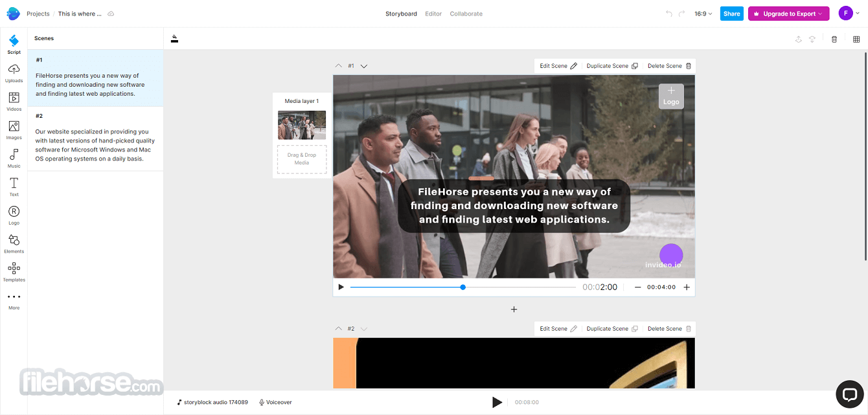Open user account avatar F
This screenshot has height=415, width=868.
click(845, 13)
